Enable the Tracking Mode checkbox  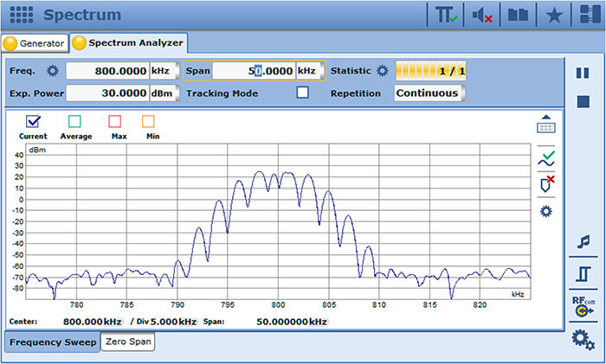[302, 93]
